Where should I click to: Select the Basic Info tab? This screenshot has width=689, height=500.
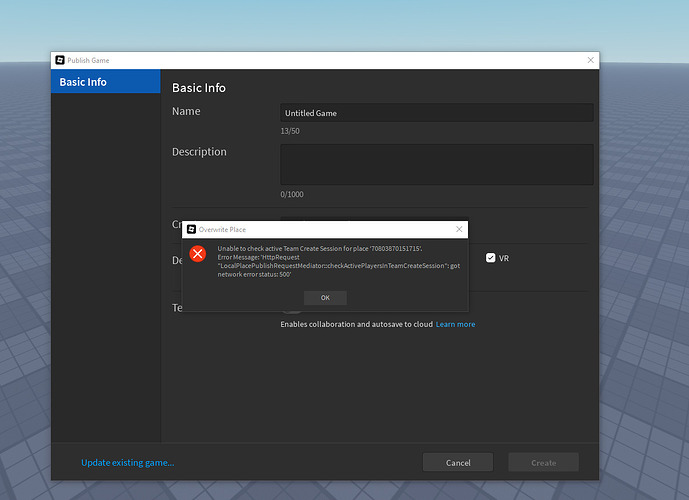tap(105, 82)
